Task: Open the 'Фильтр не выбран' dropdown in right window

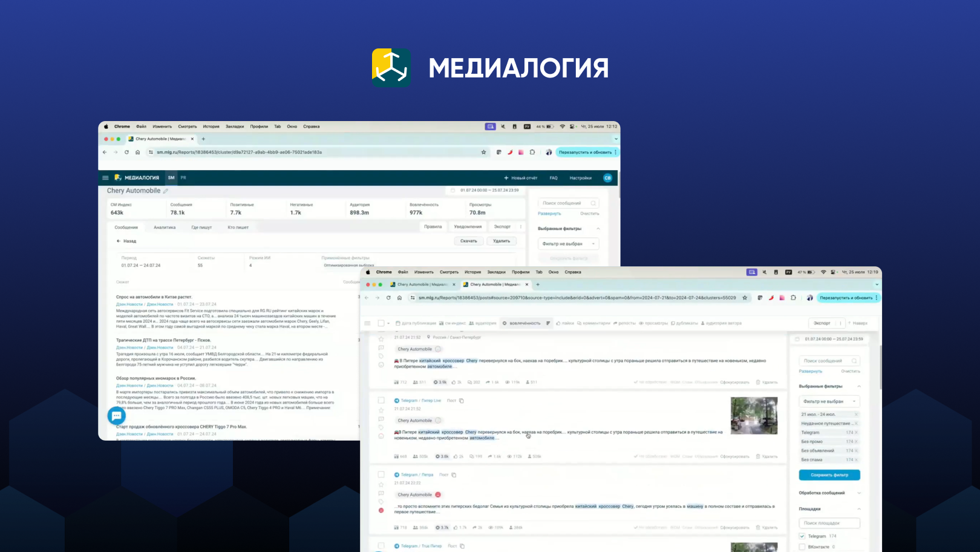Action: click(829, 401)
